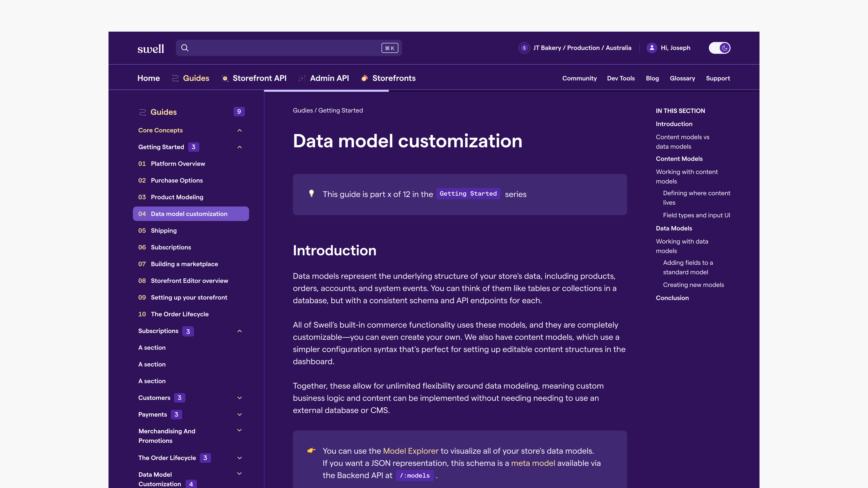Expand The Order Lifecycle section chevron
Image resolution: width=868 pixels, height=488 pixels.
coord(240,458)
